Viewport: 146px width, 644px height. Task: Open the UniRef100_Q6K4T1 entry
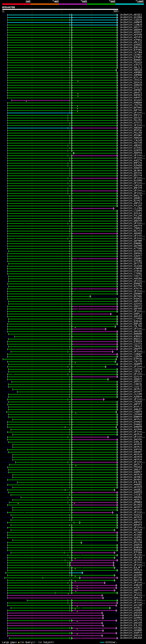tap(131, 93)
